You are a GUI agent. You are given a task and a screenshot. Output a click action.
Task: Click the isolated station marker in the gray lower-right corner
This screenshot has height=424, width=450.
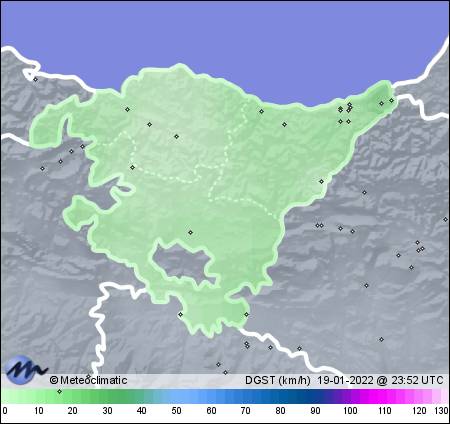click(x=381, y=339)
